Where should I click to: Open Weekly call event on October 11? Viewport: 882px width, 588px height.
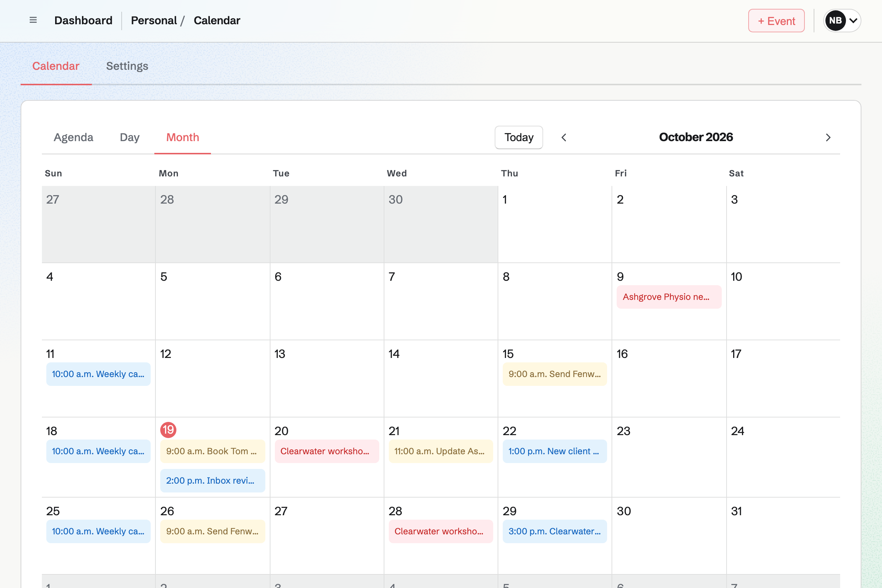tap(98, 374)
